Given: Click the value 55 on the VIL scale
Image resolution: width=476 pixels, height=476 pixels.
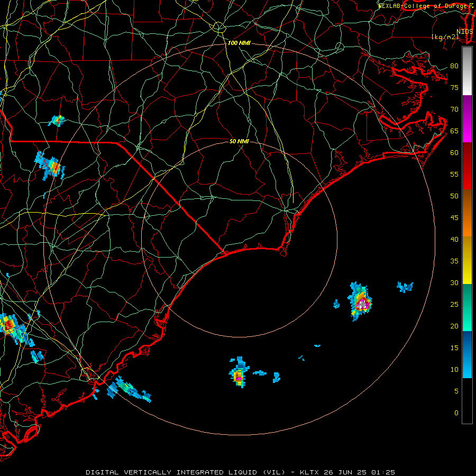Looking at the screenshot, I should 454,174.
